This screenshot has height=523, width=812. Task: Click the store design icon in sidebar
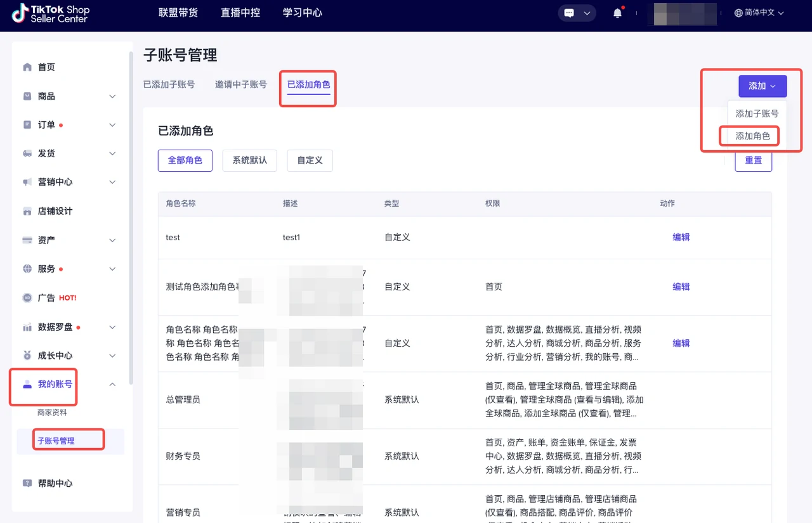(x=27, y=211)
